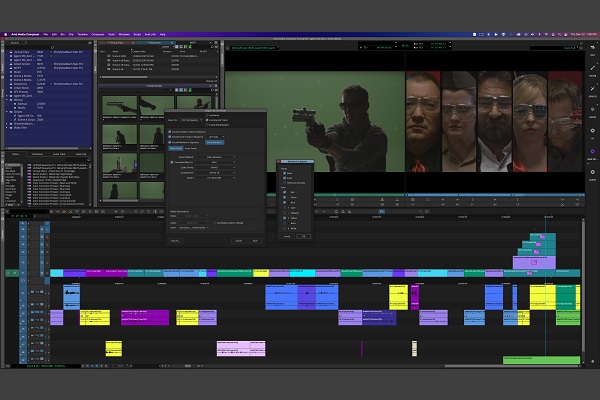The height and width of the screenshot is (400, 600).
Task: Select first purple effect icon in palette list
Action: click(x=29, y=165)
